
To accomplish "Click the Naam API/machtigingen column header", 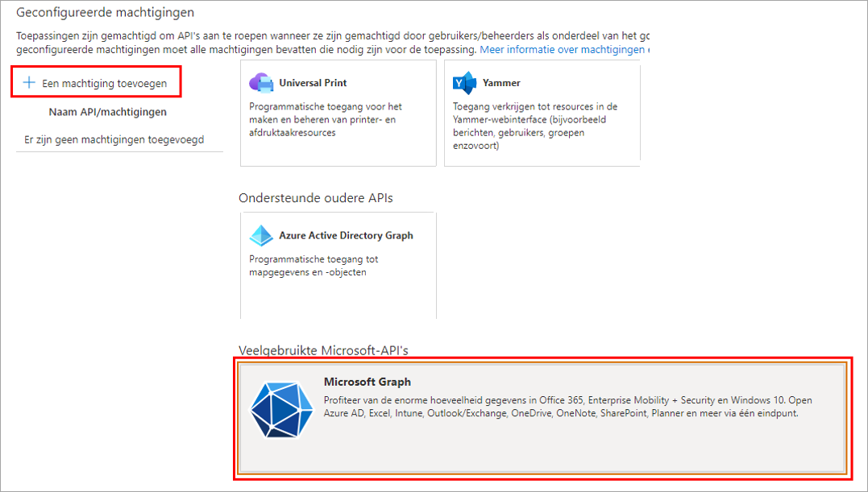I will [x=107, y=112].
